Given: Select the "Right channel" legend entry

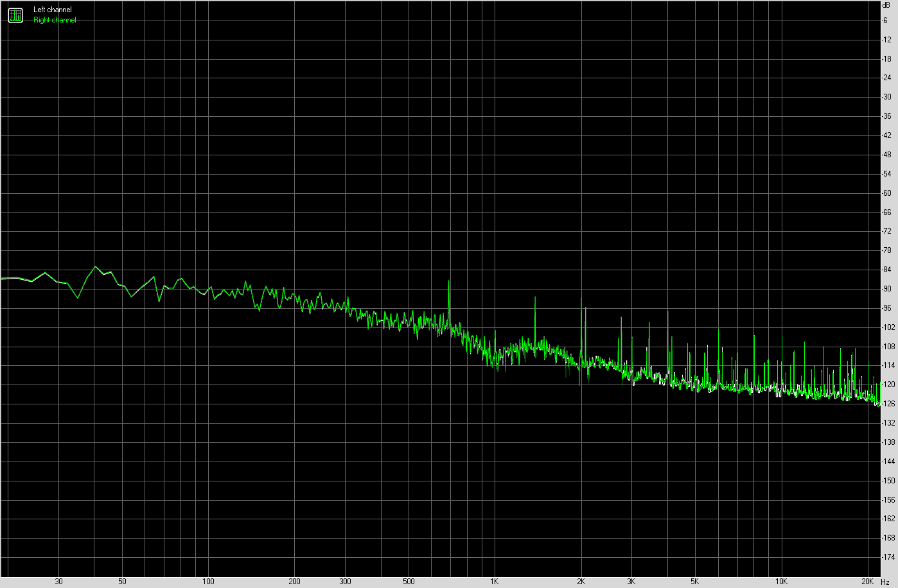Looking at the screenshot, I should (55, 20).
